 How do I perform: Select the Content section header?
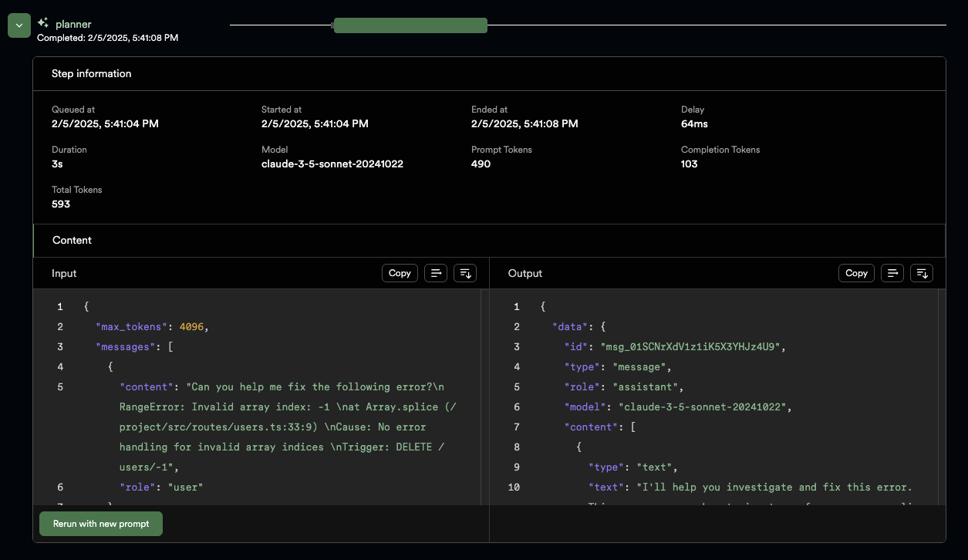click(x=72, y=241)
